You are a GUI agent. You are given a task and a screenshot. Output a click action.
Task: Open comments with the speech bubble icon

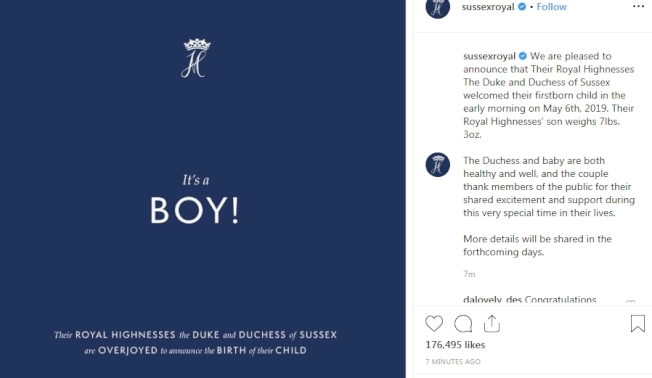click(463, 324)
